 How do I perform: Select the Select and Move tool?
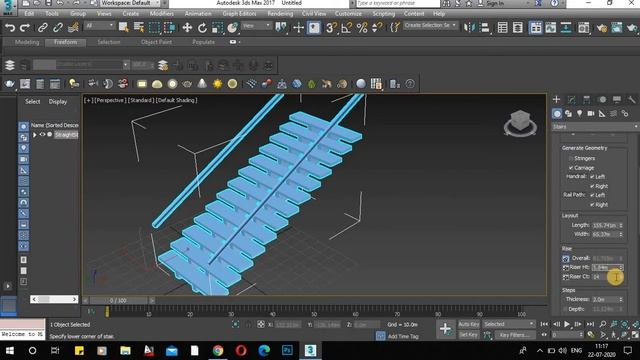(x=187, y=28)
